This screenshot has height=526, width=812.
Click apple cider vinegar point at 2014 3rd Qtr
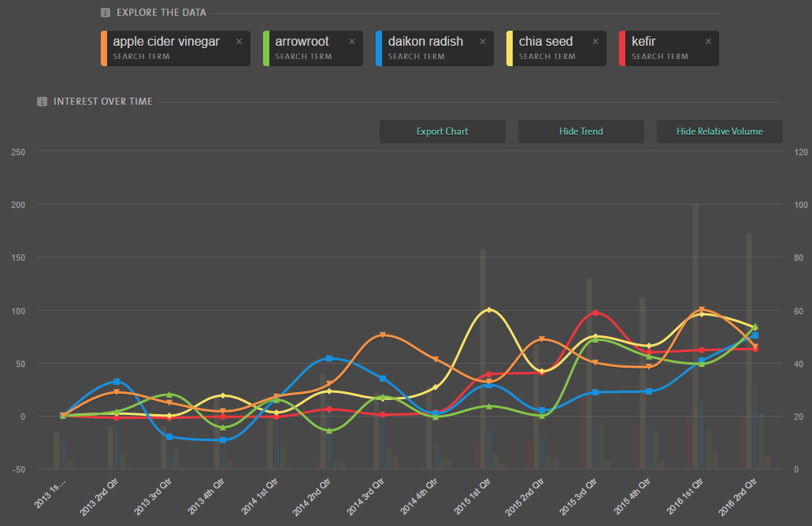383,335
